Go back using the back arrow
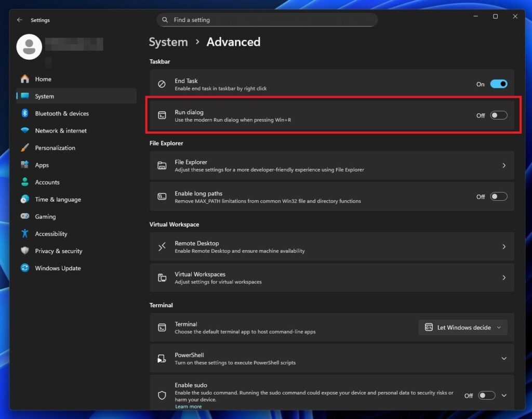The height and width of the screenshot is (419, 532). (x=19, y=20)
